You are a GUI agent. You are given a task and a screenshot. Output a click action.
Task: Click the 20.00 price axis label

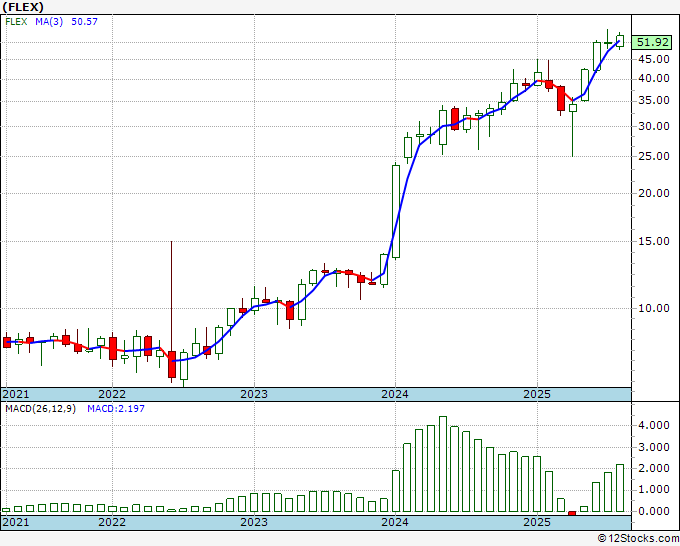[654, 193]
